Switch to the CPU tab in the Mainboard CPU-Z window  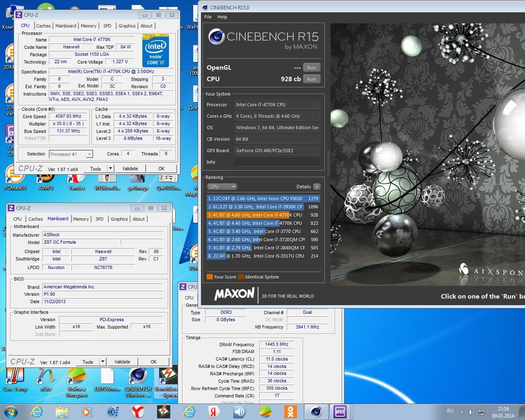(x=17, y=219)
